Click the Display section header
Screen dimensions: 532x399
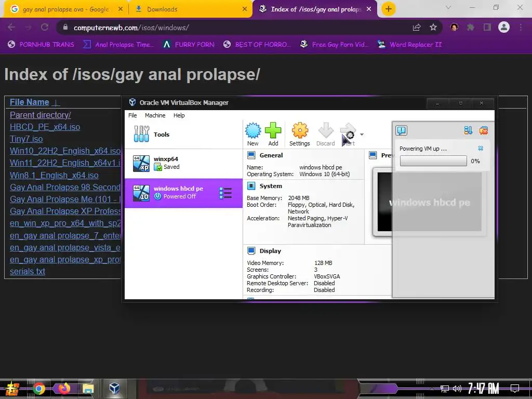270,251
